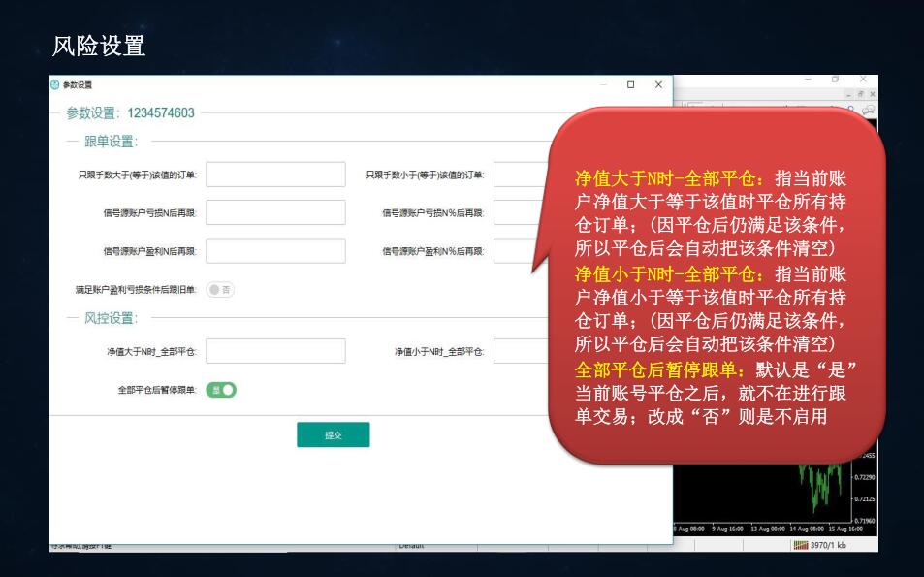Close the 参数设置 dialog window
The width and height of the screenshot is (924, 577).
coord(658,85)
